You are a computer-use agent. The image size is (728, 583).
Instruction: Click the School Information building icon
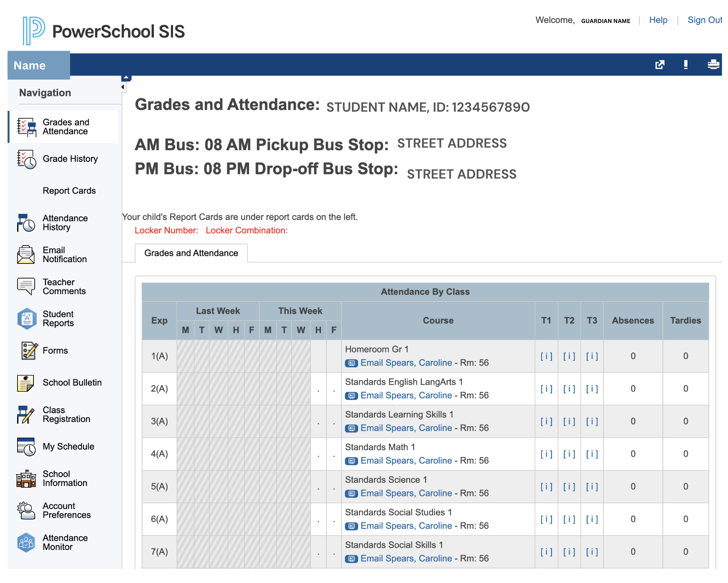[x=26, y=478]
